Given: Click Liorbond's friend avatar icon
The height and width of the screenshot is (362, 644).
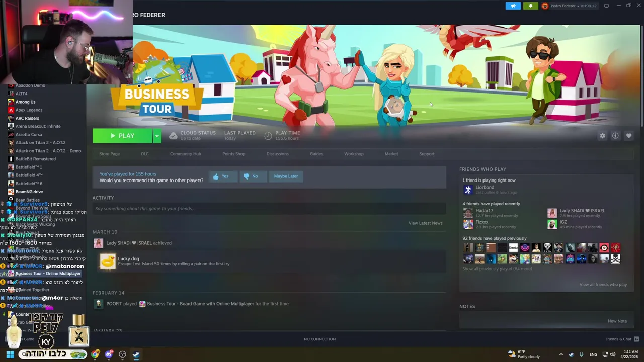Looking at the screenshot, I should [468, 190].
